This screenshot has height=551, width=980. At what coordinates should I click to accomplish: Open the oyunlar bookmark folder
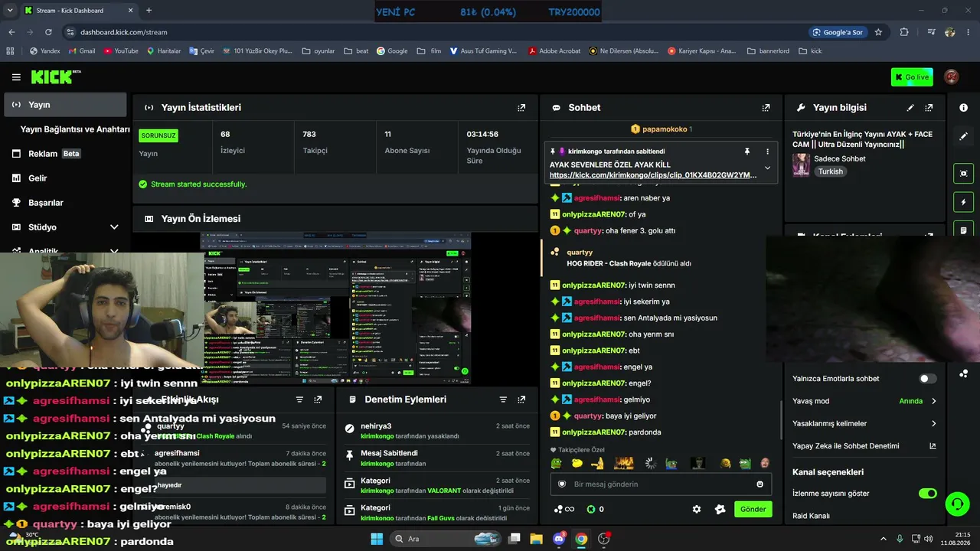pyautogui.click(x=318, y=51)
